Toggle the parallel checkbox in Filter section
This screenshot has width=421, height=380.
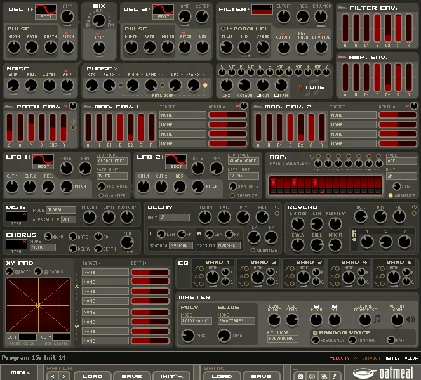coord(223,29)
